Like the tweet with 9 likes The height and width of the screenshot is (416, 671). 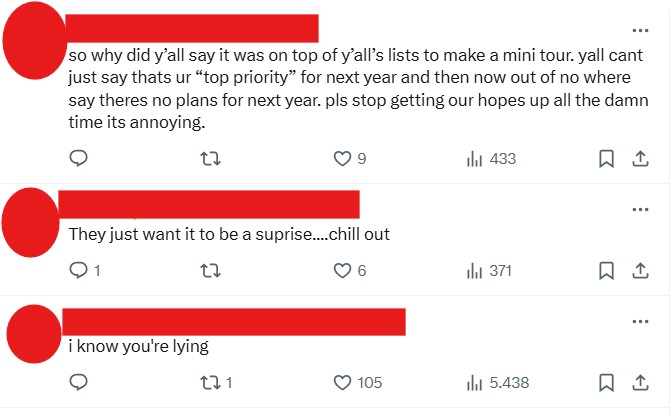[343, 159]
